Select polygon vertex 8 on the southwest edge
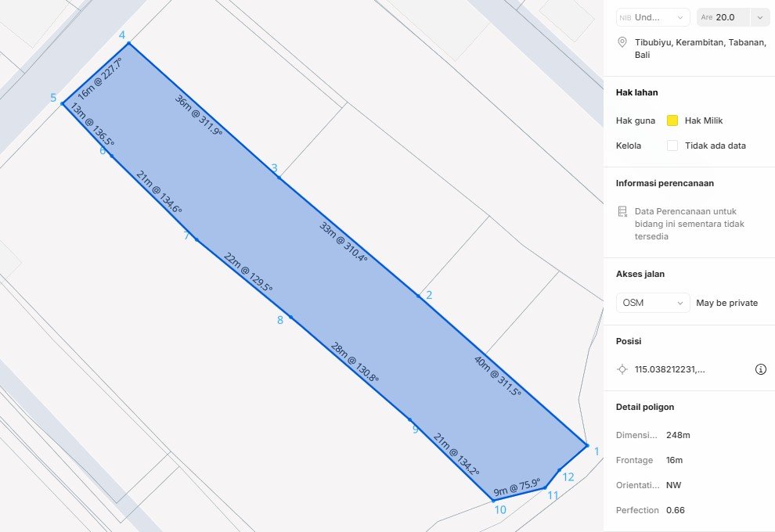The height and width of the screenshot is (532, 775). (290, 317)
